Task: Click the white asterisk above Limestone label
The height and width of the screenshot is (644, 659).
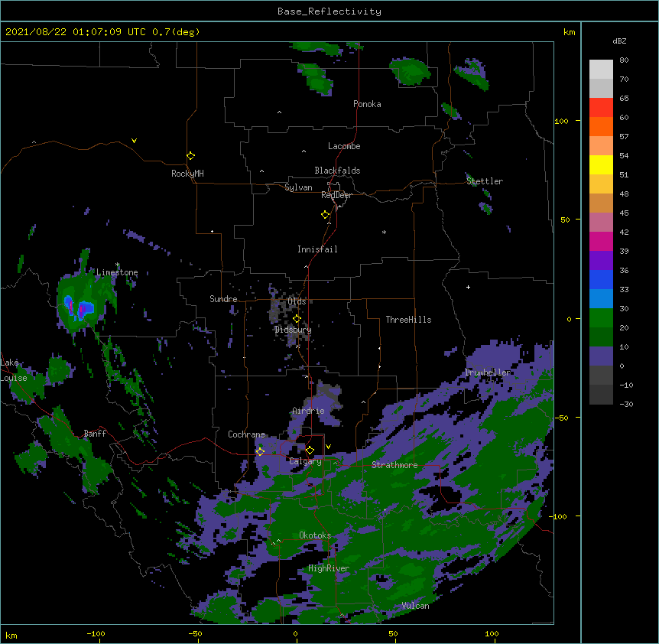Action: pyautogui.click(x=118, y=265)
